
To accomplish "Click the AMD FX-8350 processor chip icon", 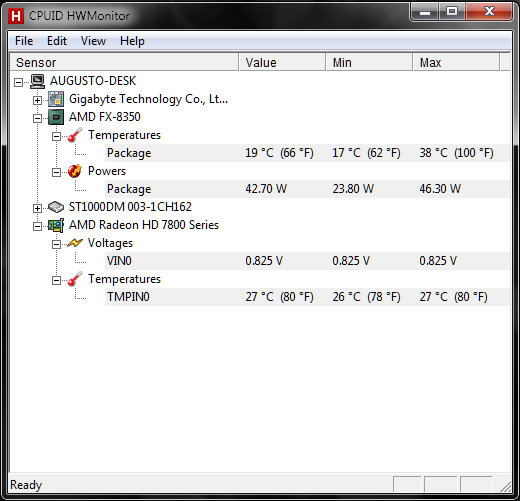I will click(56, 117).
